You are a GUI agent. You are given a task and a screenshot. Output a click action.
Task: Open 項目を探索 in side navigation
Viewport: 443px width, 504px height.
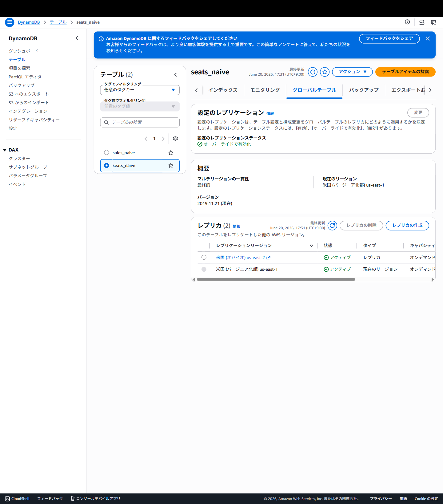[19, 68]
